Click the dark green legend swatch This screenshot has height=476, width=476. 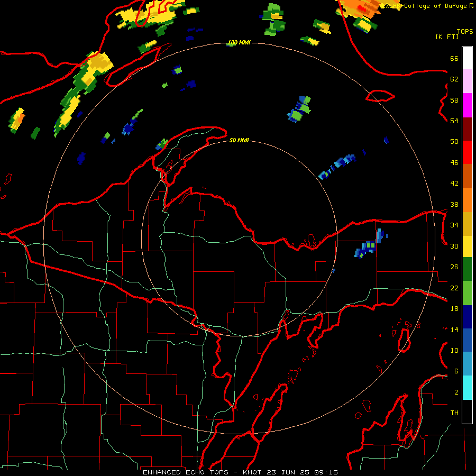click(x=467, y=269)
